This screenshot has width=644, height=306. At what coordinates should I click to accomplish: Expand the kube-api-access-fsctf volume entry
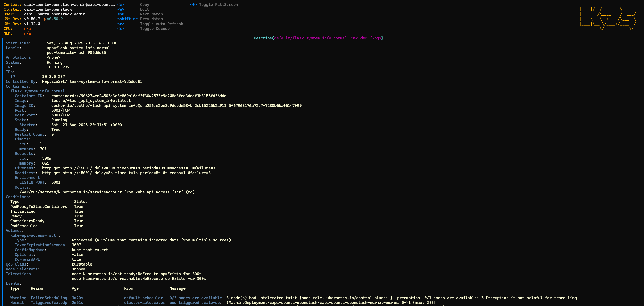pos(35,235)
